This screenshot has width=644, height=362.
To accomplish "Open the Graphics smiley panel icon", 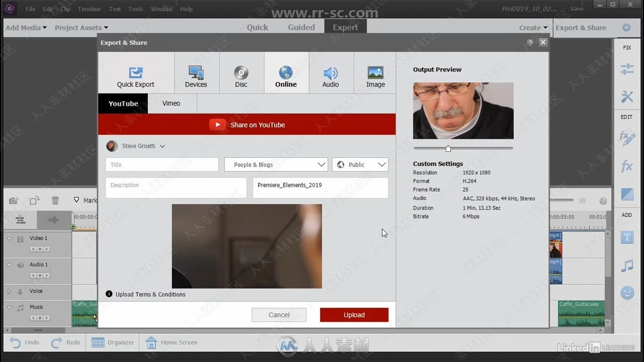I will pos(627,293).
